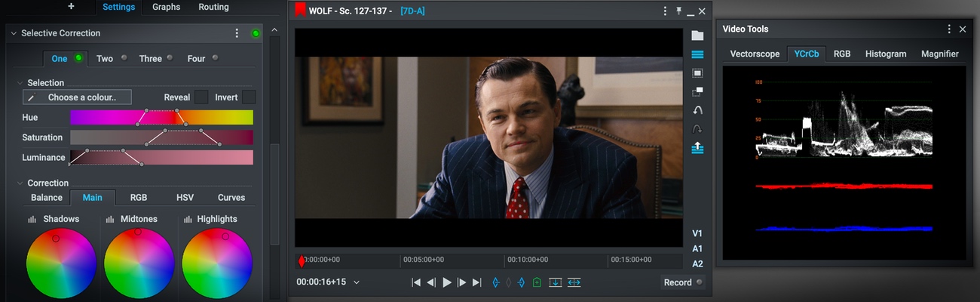This screenshot has height=302, width=980.
Task: Click the green add-cue marker icon
Action: [536, 282]
